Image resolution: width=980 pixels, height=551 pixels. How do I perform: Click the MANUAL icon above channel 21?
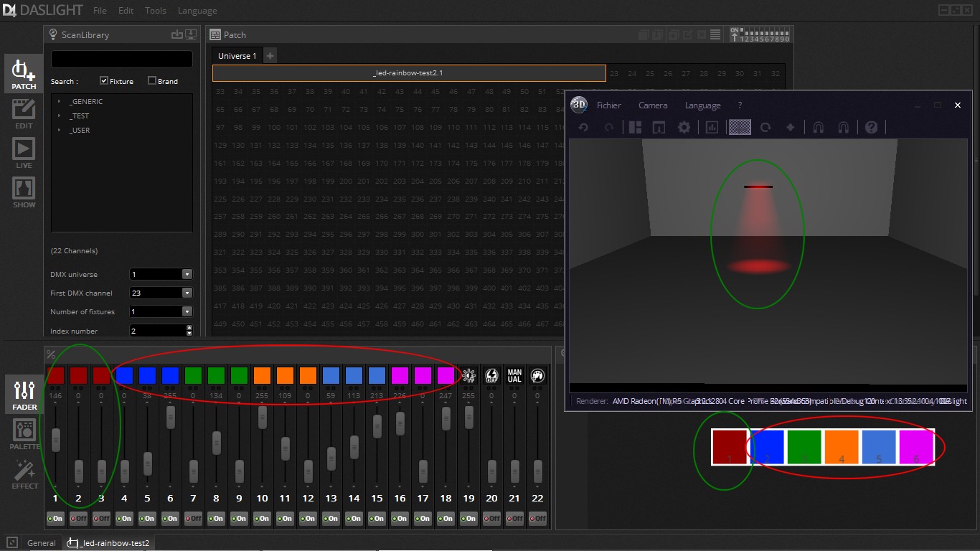(514, 375)
